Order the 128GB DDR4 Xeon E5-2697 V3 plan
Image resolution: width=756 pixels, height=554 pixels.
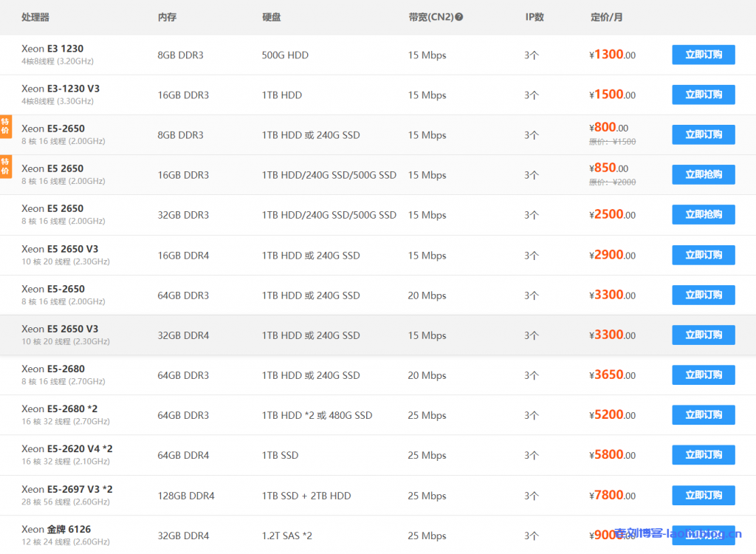703,495
